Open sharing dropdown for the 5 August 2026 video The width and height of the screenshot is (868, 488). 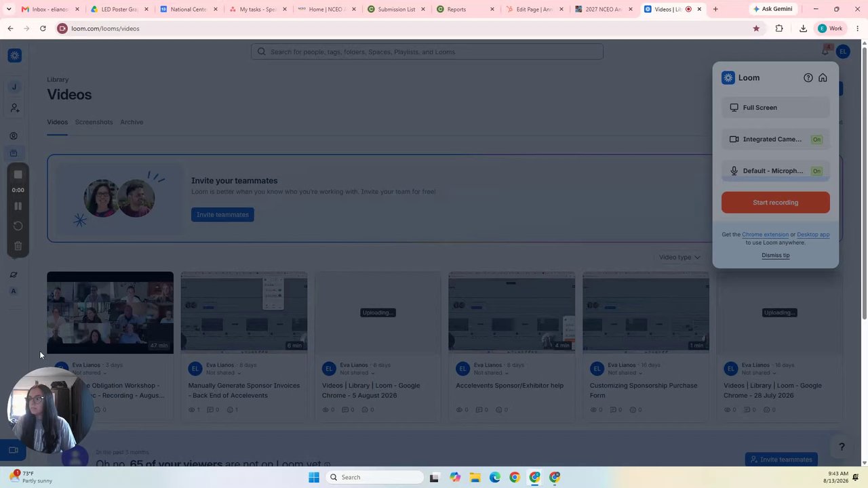point(359,373)
